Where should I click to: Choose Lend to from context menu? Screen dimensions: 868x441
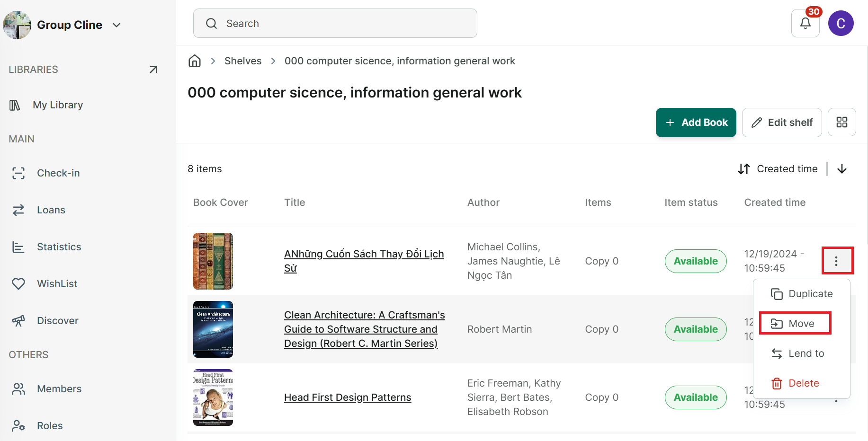click(x=797, y=353)
